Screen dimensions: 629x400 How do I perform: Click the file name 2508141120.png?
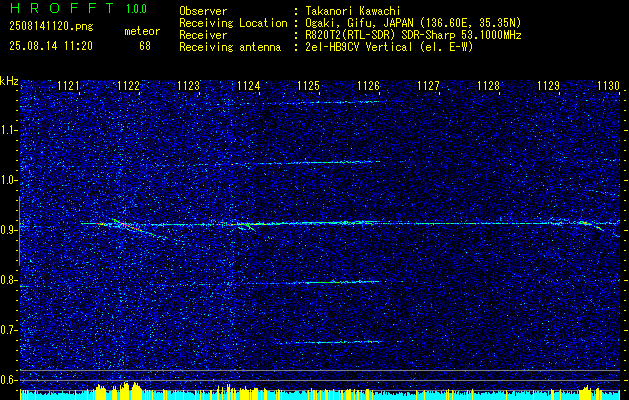tap(51, 26)
